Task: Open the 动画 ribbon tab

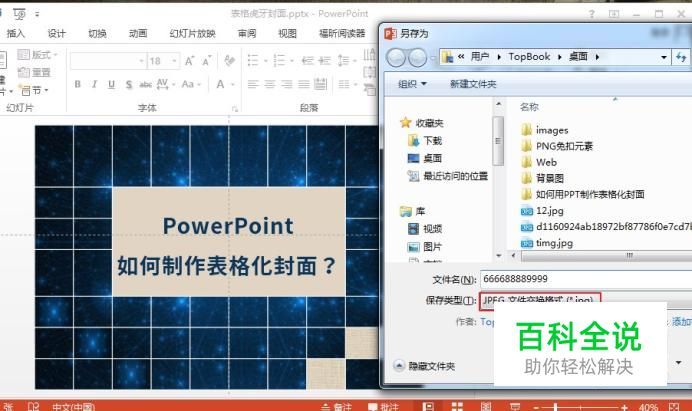Action: click(x=138, y=34)
